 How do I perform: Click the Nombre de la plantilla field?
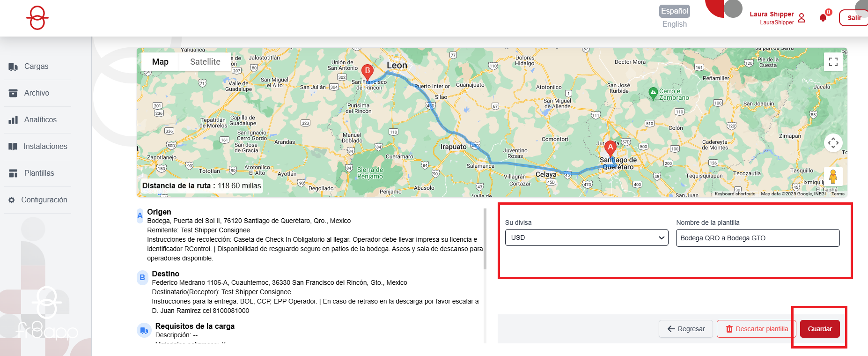[758, 238]
